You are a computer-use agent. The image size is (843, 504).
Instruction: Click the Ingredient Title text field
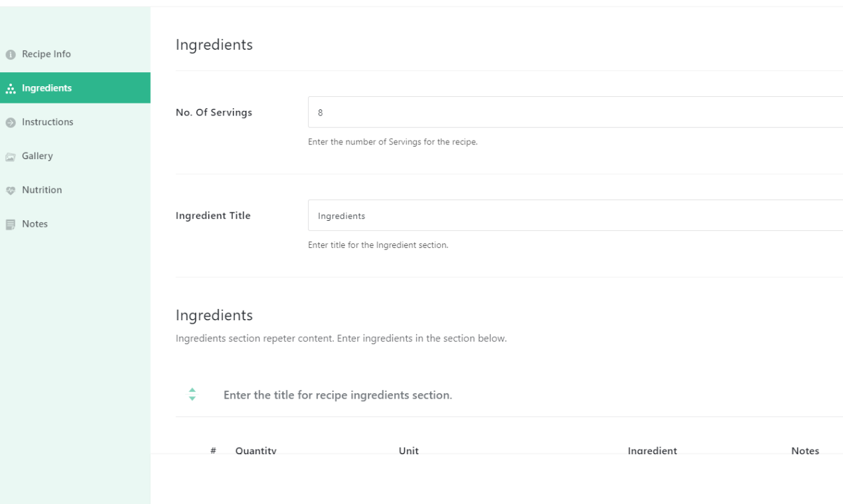pos(531,216)
